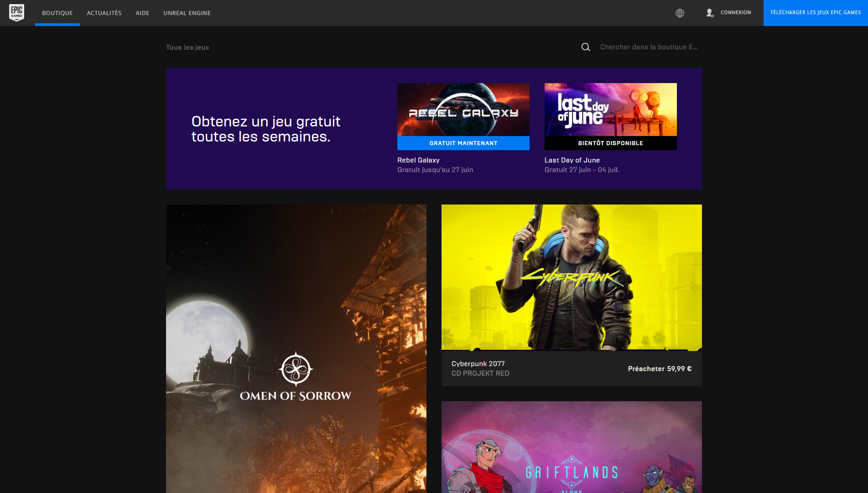Click the Tous les jeux link

point(187,47)
